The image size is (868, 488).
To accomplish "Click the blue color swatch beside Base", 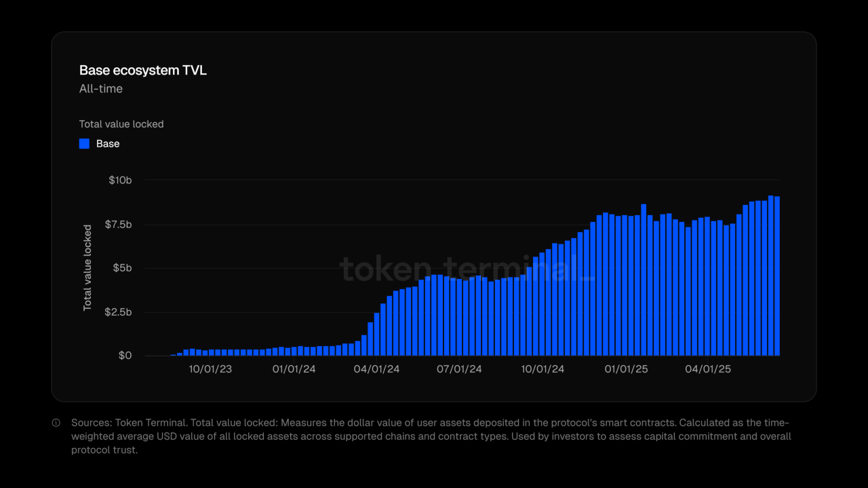I will [83, 143].
